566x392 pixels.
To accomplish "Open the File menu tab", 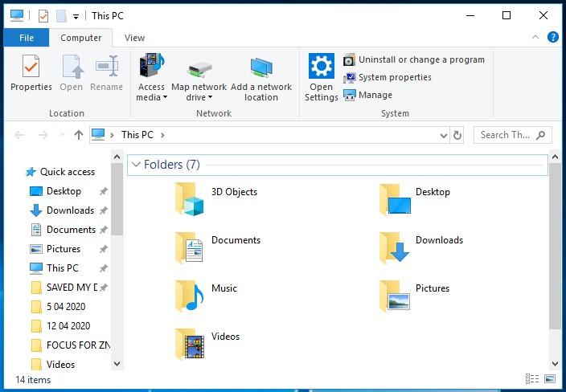I will 27,38.
